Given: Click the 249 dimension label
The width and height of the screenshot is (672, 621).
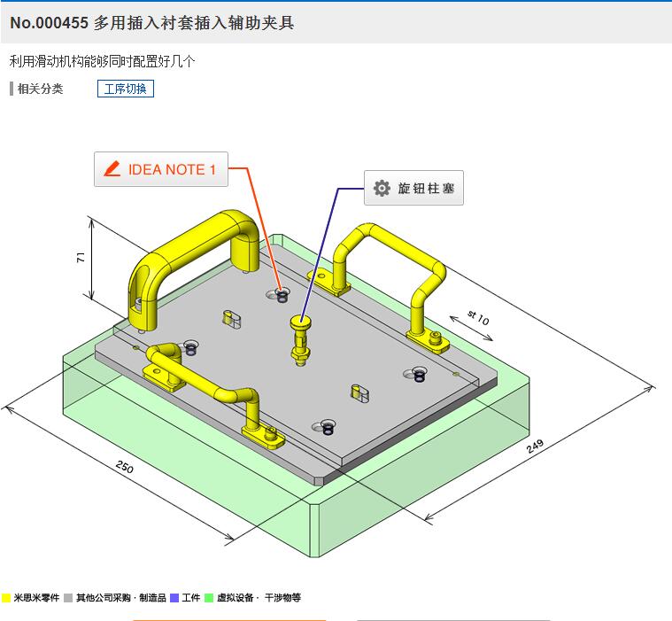Looking at the screenshot, I should (x=535, y=446).
